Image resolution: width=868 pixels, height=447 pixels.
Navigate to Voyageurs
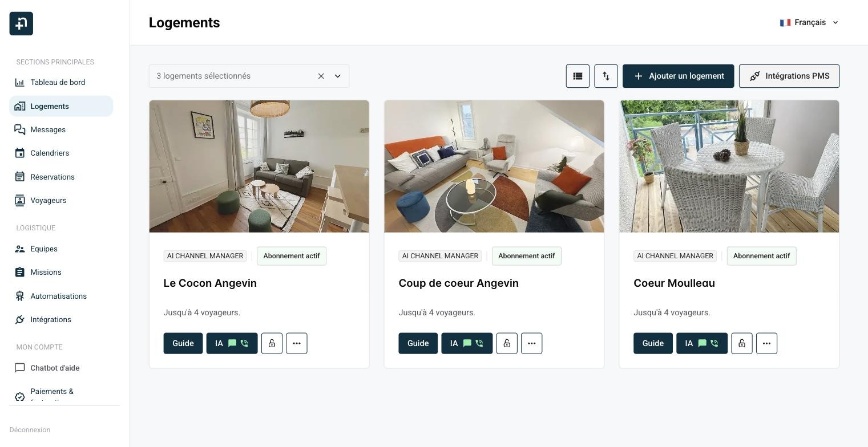[x=61, y=200]
